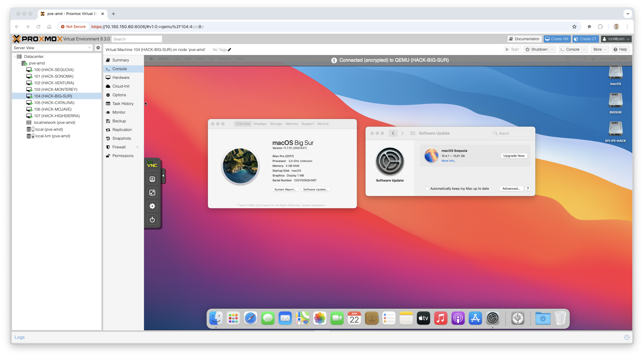
Task: Open Server View dropdown
Action: 89,48
